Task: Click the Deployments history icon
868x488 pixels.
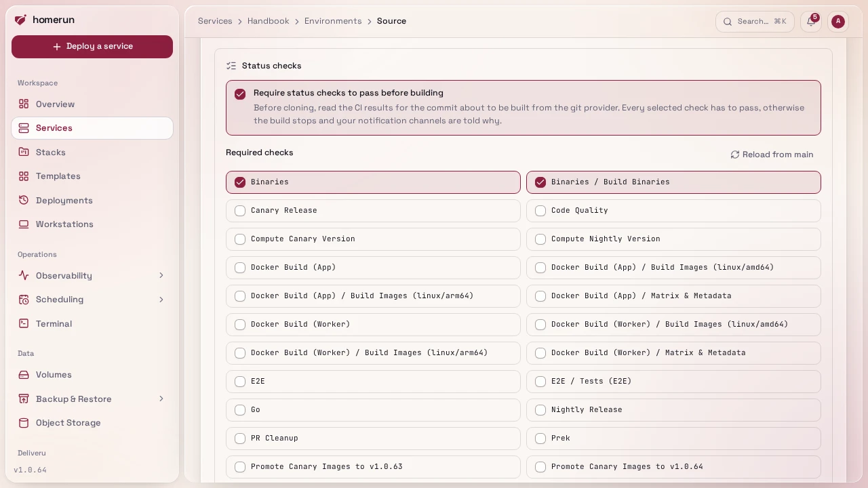Action: pyautogui.click(x=24, y=200)
